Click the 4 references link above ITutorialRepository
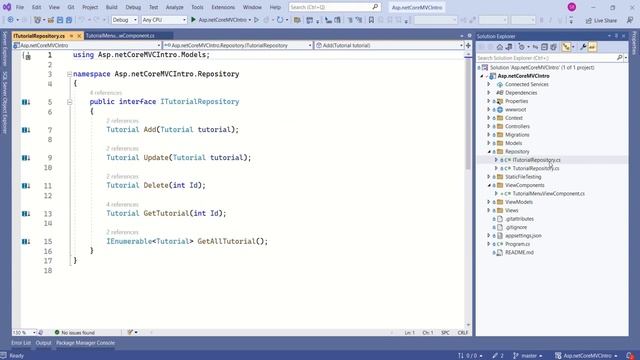The width and height of the screenshot is (640, 360). click(106, 93)
